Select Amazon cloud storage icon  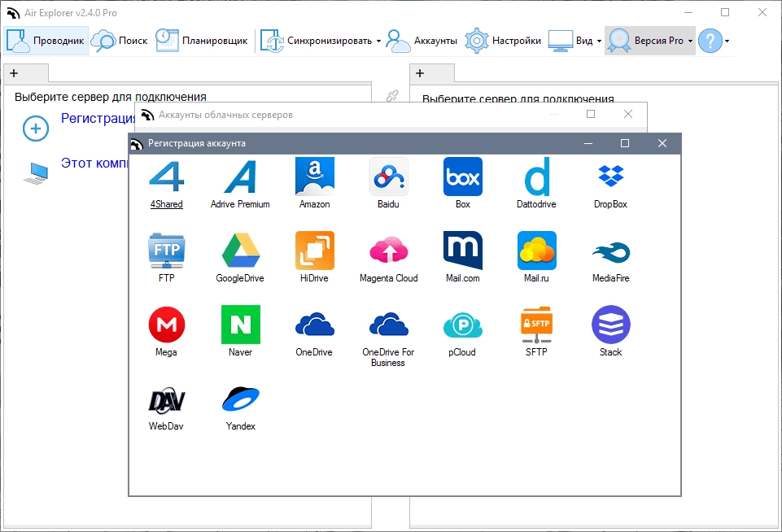[315, 177]
